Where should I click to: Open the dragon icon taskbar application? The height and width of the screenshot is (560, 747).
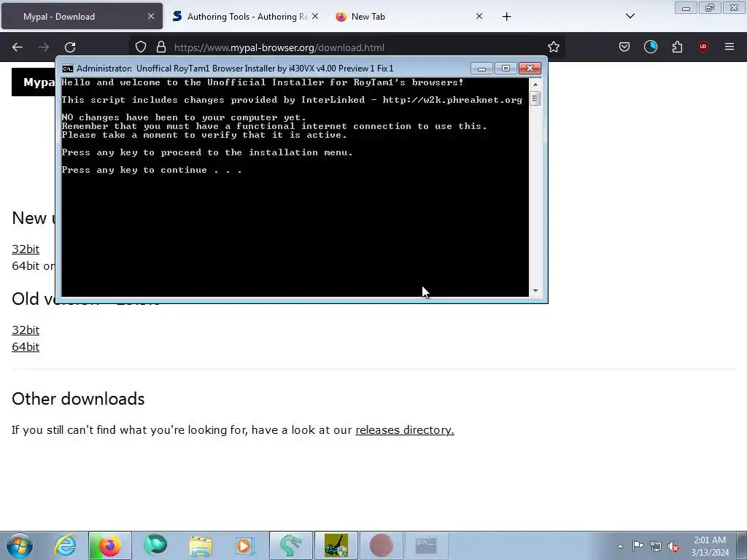click(290, 545)
